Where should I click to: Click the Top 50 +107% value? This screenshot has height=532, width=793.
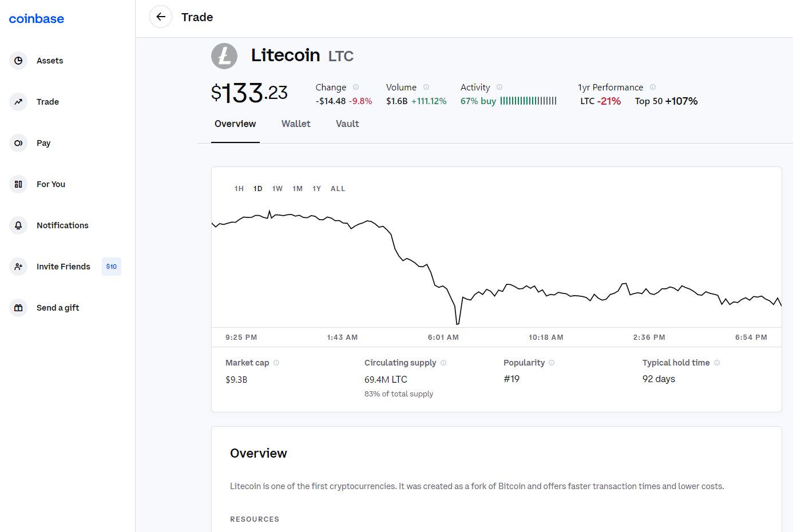click(x=667, y=101)
